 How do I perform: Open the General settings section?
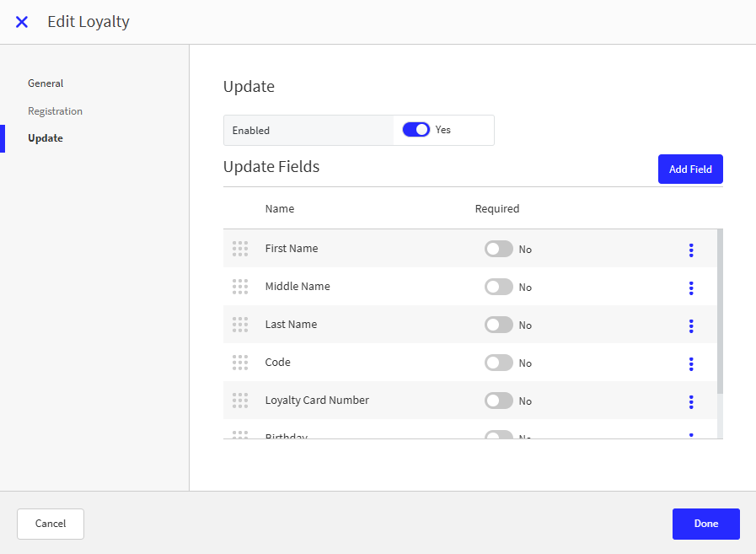point(45,83)
